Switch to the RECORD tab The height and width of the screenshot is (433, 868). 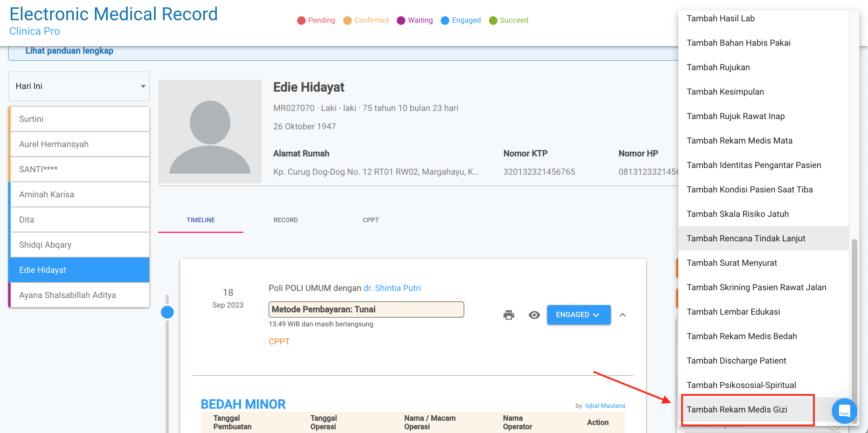[285, 220]
